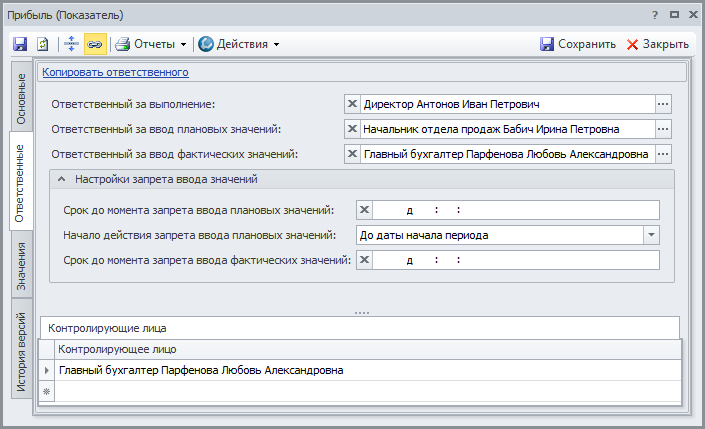Expand the До даты начала периода combo box
The width and height of the screenshot is (705, 429).
point(651,235)
